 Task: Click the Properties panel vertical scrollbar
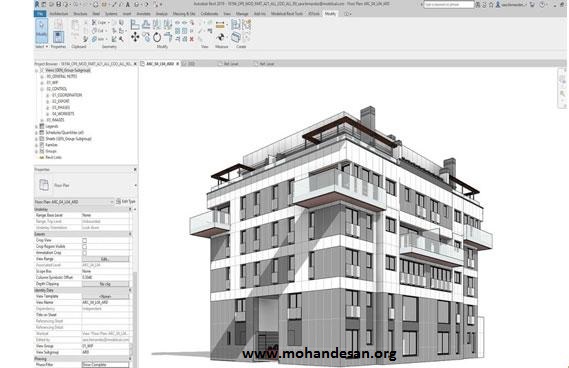(x=135, y=287)
